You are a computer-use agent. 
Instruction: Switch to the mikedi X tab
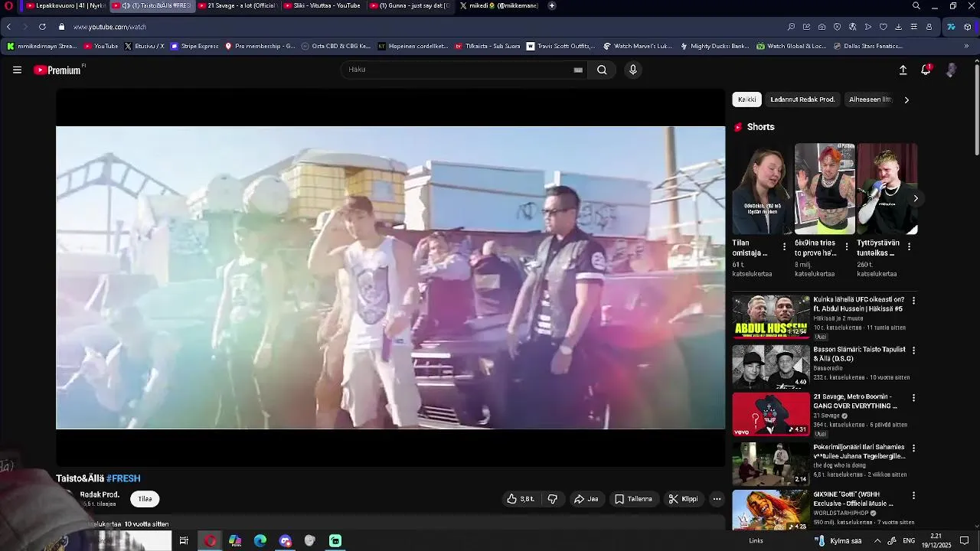pyautogui.click(x=498, y=6)
